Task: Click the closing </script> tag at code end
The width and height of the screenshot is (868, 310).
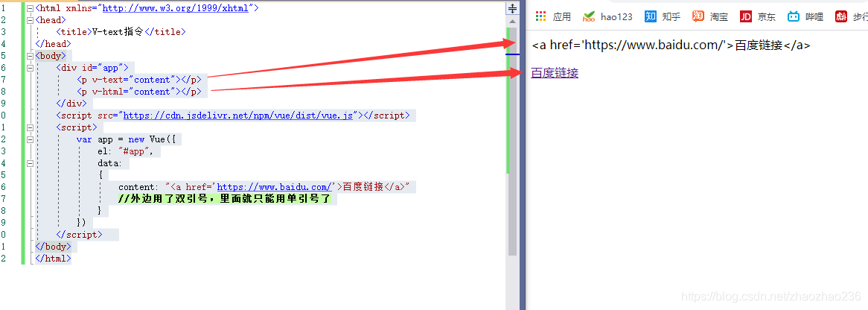Action: [79, 235]
